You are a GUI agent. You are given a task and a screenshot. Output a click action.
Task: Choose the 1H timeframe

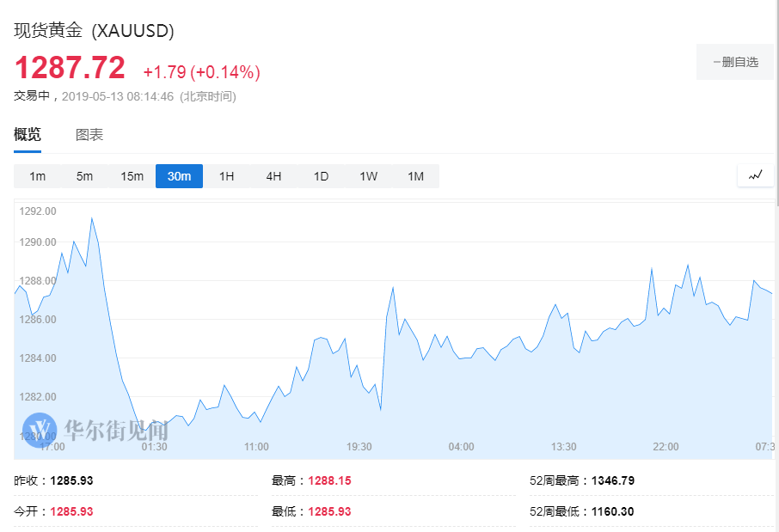coord(226,176)
